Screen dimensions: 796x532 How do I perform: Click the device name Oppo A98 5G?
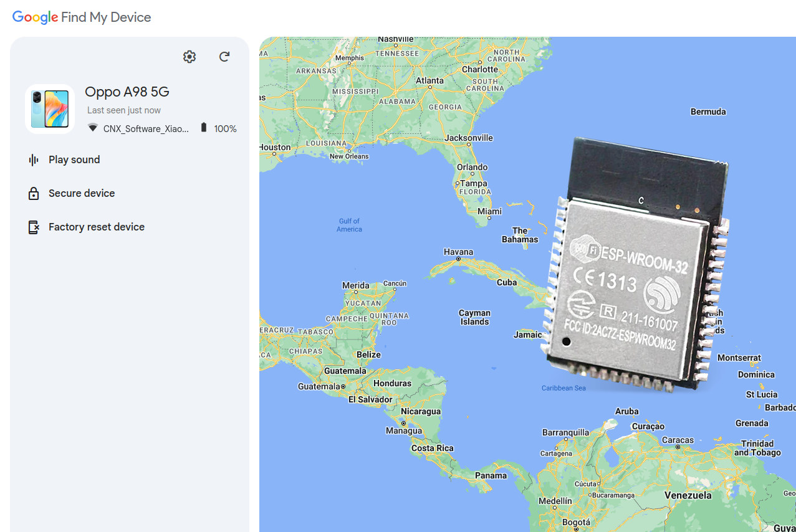126,92
